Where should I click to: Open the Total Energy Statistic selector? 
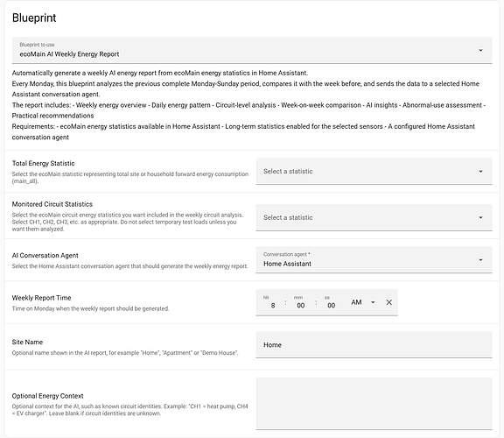(374, 171)
